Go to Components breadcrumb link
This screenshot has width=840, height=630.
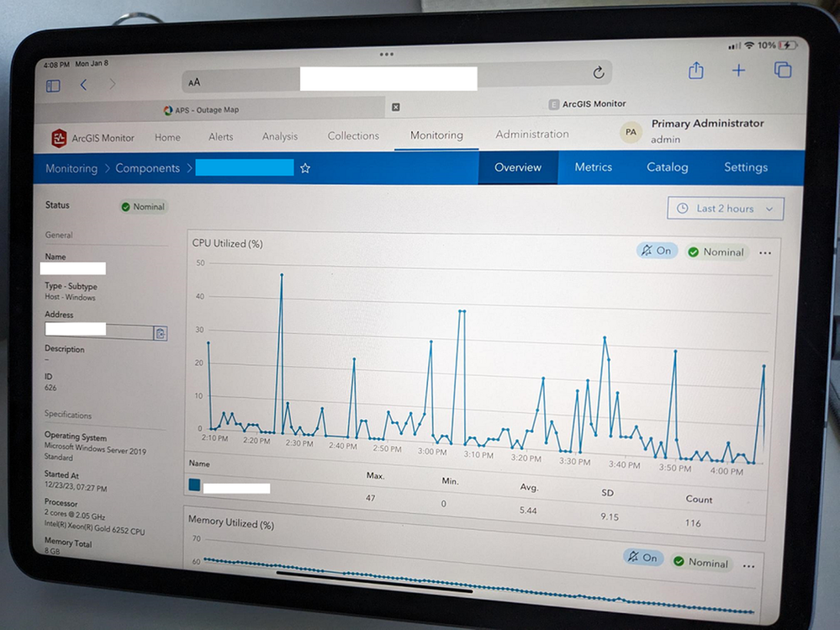pos(147,168)
